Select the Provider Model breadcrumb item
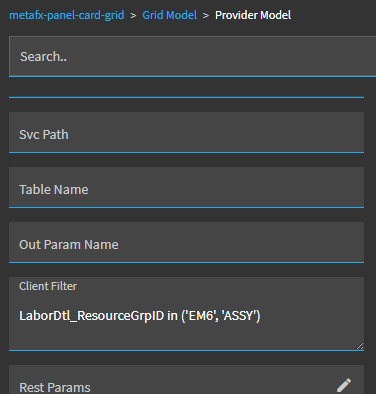Image resolution: width=376 pixels, height=394 pixels. pos(253,15)
